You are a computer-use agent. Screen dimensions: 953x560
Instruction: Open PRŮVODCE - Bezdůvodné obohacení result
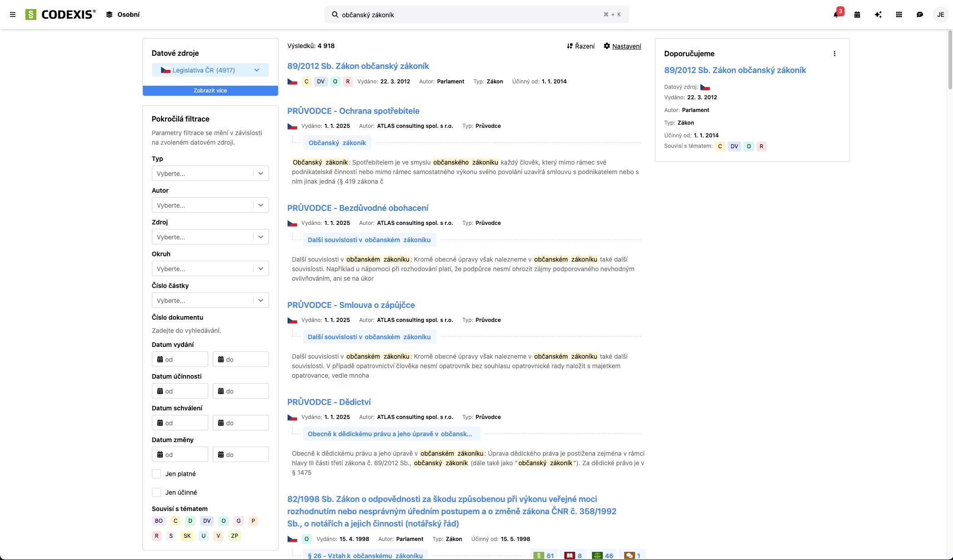point(357,208)
